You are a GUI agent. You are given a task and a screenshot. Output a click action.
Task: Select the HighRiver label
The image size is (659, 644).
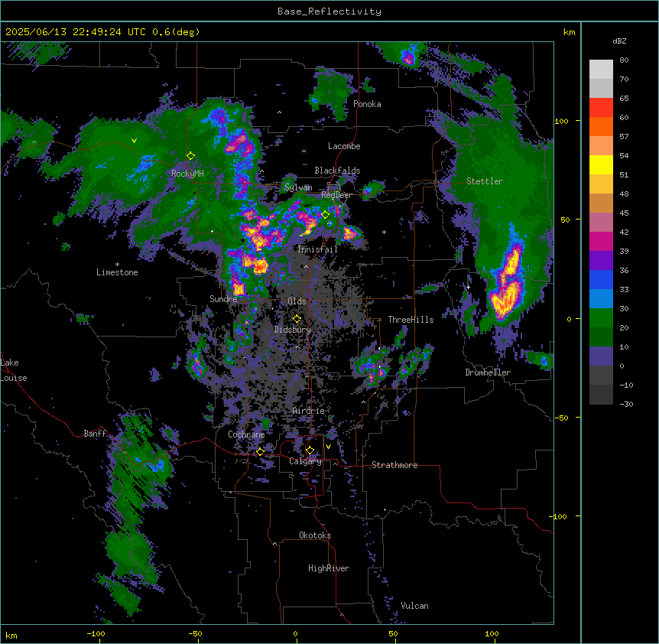tap(329, 568)
